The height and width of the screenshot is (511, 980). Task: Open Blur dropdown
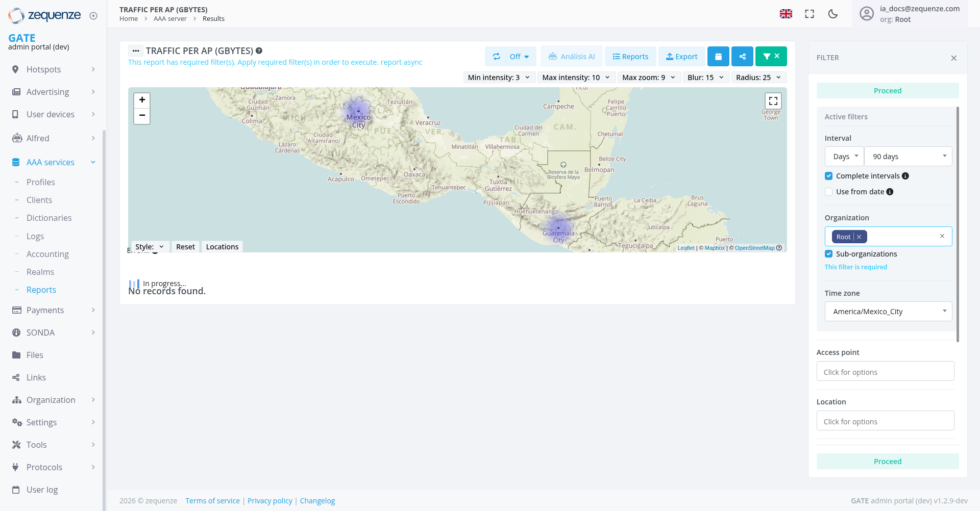pyautogui.click(x=706, y=78)
